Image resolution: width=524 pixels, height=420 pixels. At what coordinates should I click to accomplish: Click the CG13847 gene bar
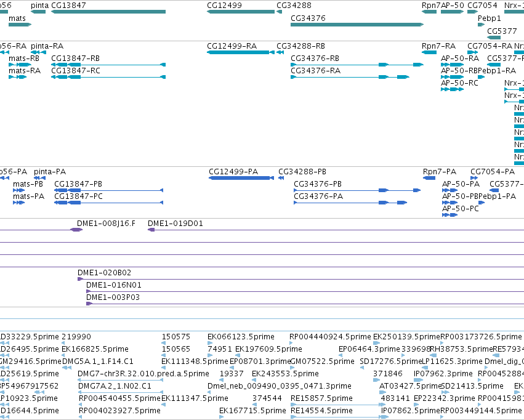pos(108,12)
